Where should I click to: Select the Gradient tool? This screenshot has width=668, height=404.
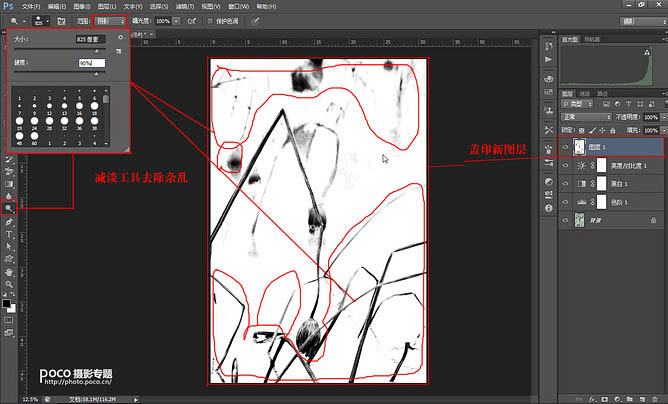click(x=9, y=184)
